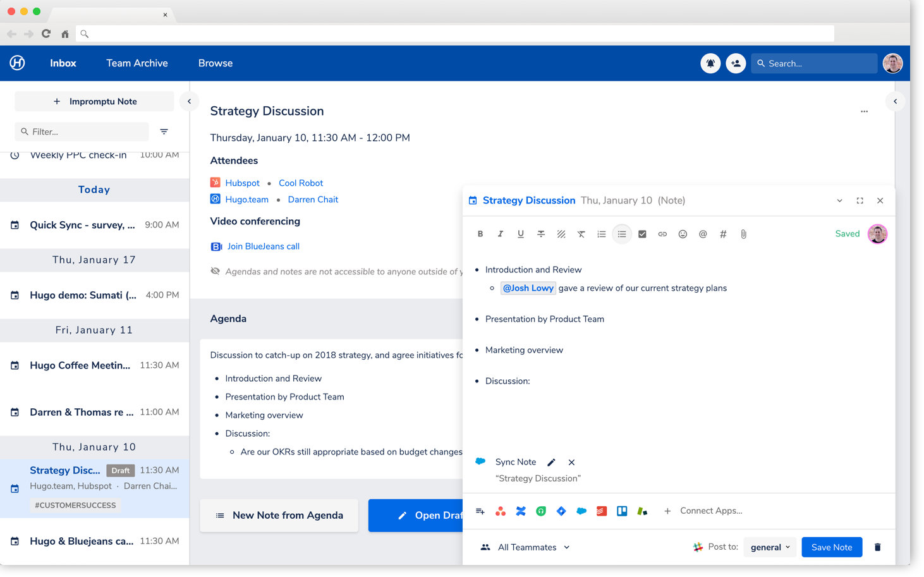Click the Salesforce icon in app row
This screenshot has width=924, height=577.
coord(581,511)
